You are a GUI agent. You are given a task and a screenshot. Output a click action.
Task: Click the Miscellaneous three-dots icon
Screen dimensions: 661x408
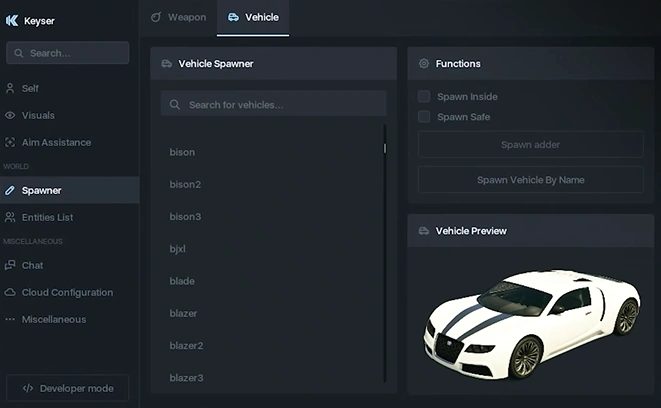10,319
